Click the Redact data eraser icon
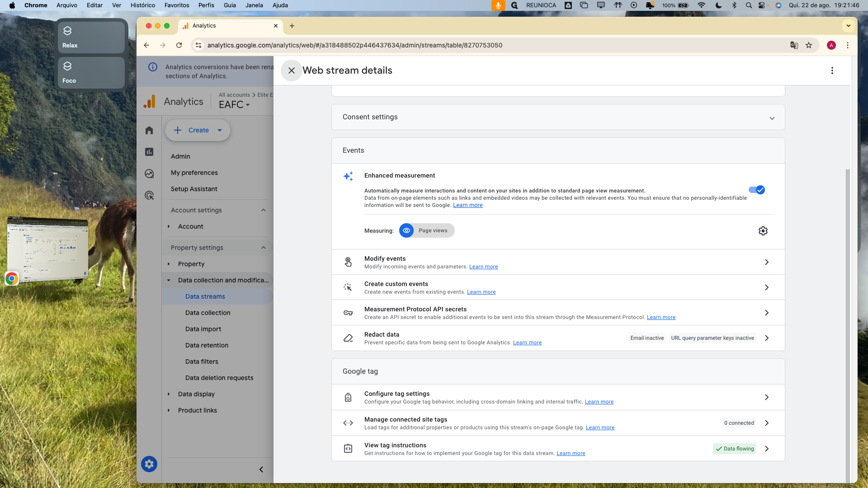The image size is (868, 488). tap(348, 338)
